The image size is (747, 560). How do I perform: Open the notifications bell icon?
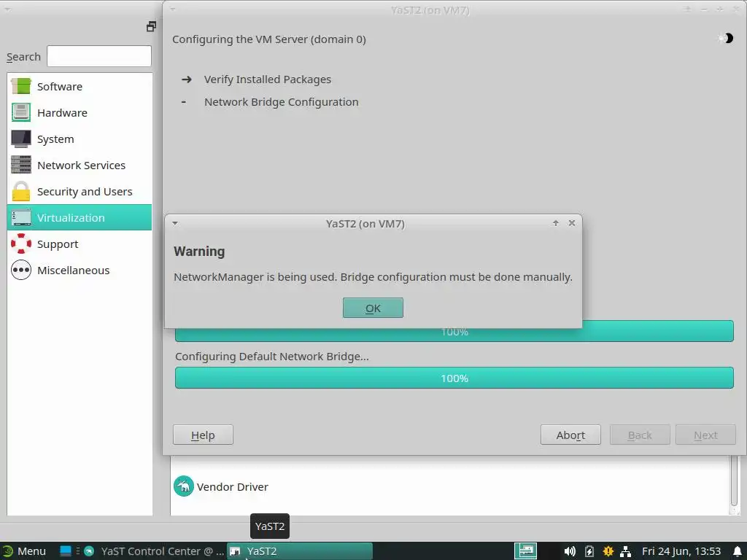(737, 551)
